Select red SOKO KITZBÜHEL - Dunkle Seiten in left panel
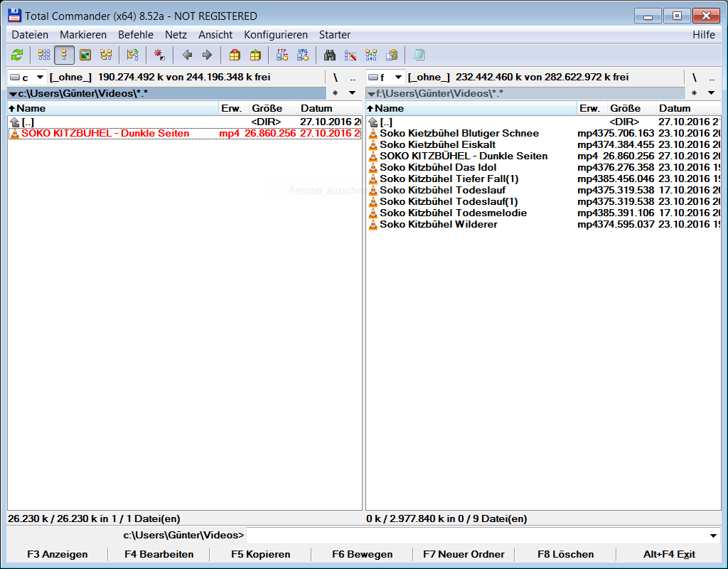This screenshot has height=569, width=728. click(x=185, y=133)
